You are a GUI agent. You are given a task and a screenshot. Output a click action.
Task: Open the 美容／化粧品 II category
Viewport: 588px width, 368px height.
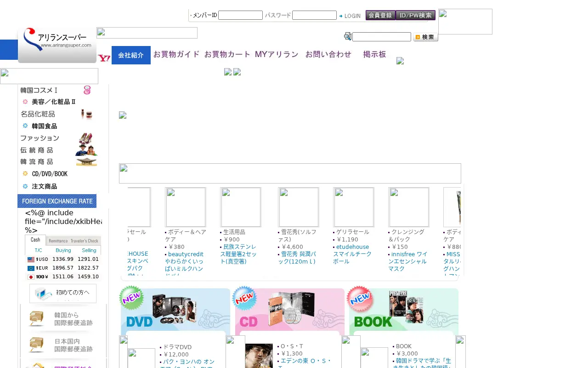(x=57, y=102)
